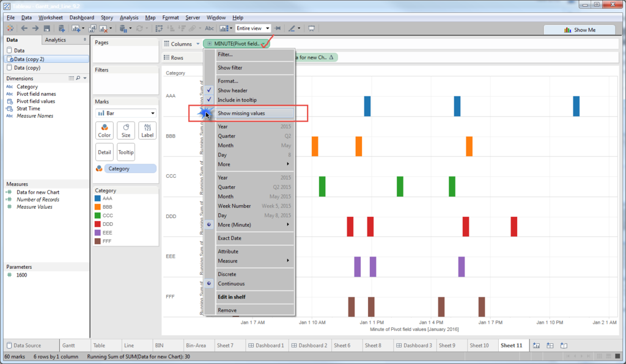Switch to the Analytics tab
Image resolution: width=626 pixels, height=364 pixels.
(55, 40)
